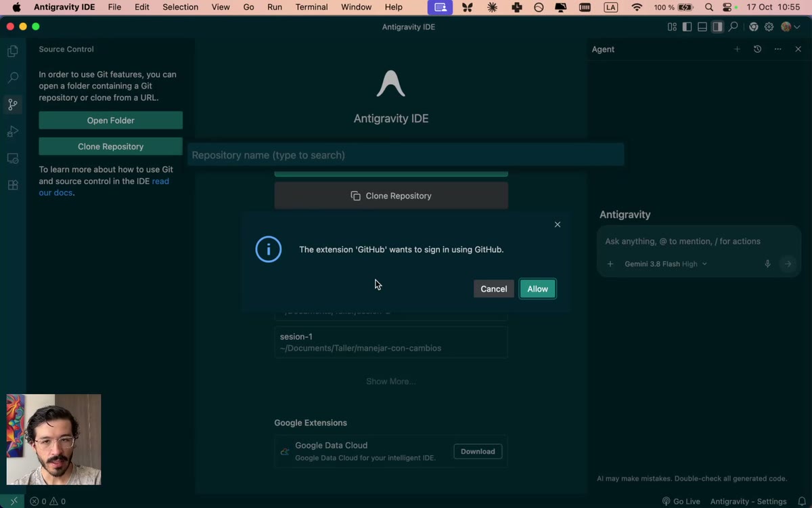This screenshot has width=812, height=508.
Task: Open Agent conversation history icon
Action: coord(757,49)
